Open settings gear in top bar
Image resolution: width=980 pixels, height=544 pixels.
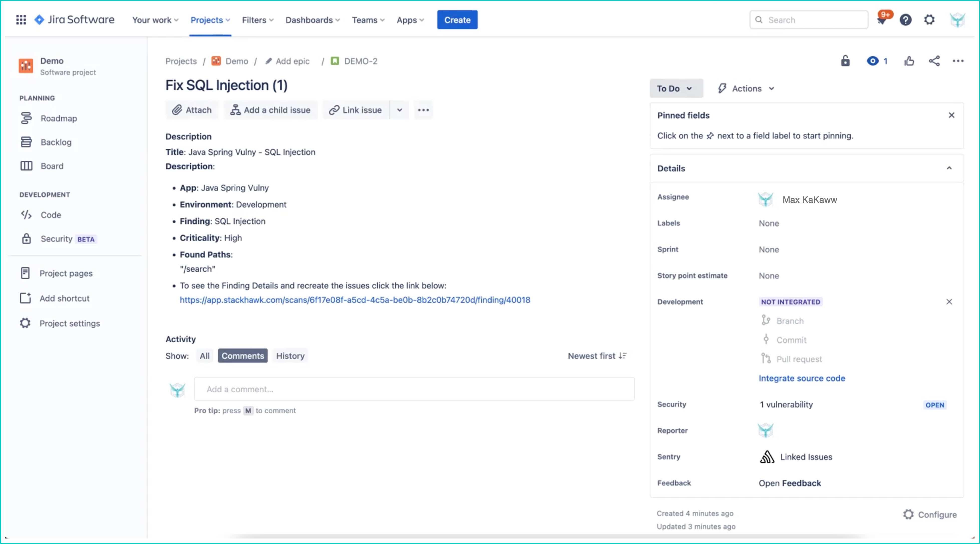[x=929, y=20]
